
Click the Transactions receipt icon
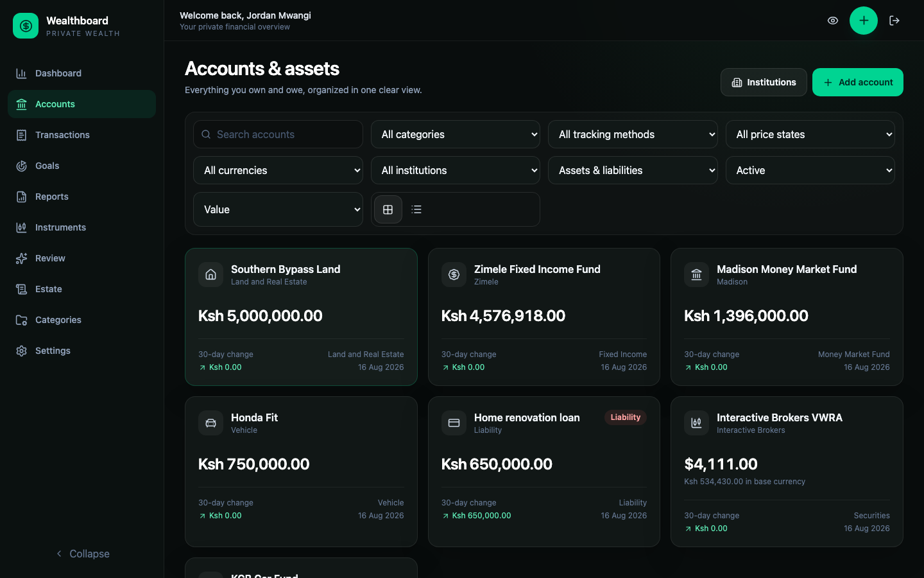pos(21,135)
